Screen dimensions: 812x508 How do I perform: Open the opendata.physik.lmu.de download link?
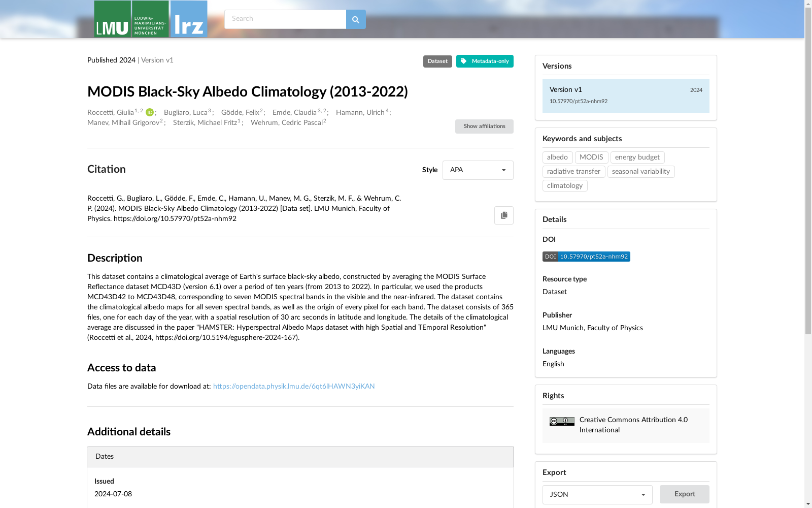click(294, 386)
